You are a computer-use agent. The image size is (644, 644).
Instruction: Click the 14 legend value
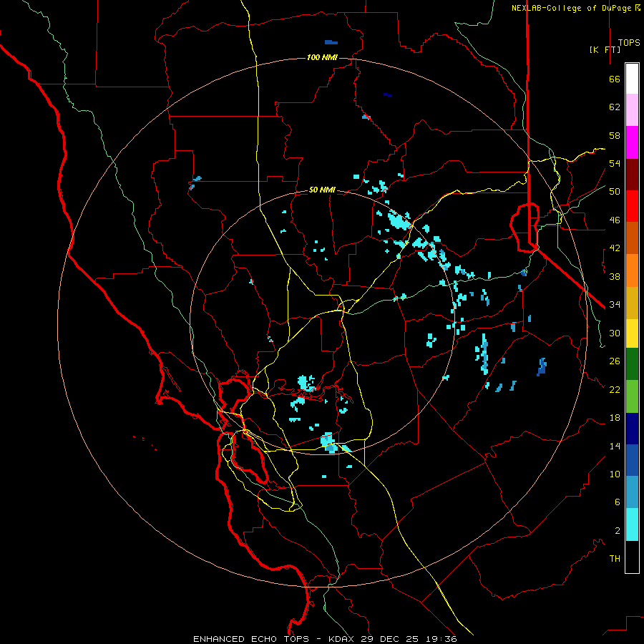pyautogui.click(x=615, y=446)
